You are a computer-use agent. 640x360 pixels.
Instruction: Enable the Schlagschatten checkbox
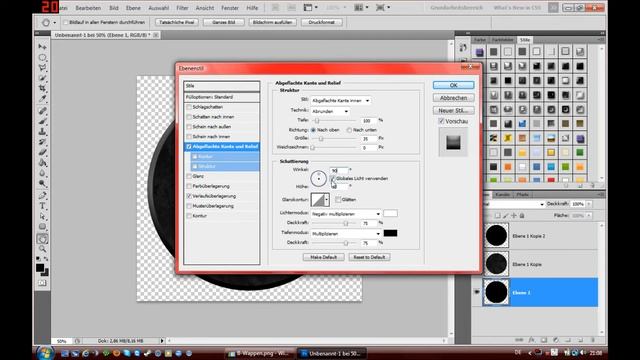[x=189, y=107]
